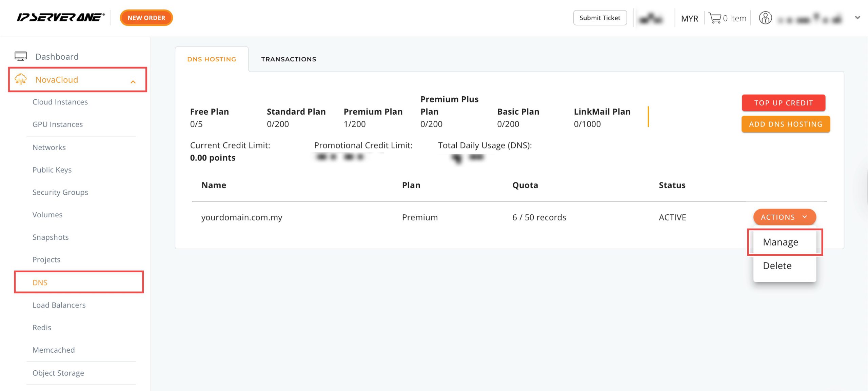Click the Dashboard monitor icon
This screenshot has width=868, height=391.
click(x=21, y=56)
